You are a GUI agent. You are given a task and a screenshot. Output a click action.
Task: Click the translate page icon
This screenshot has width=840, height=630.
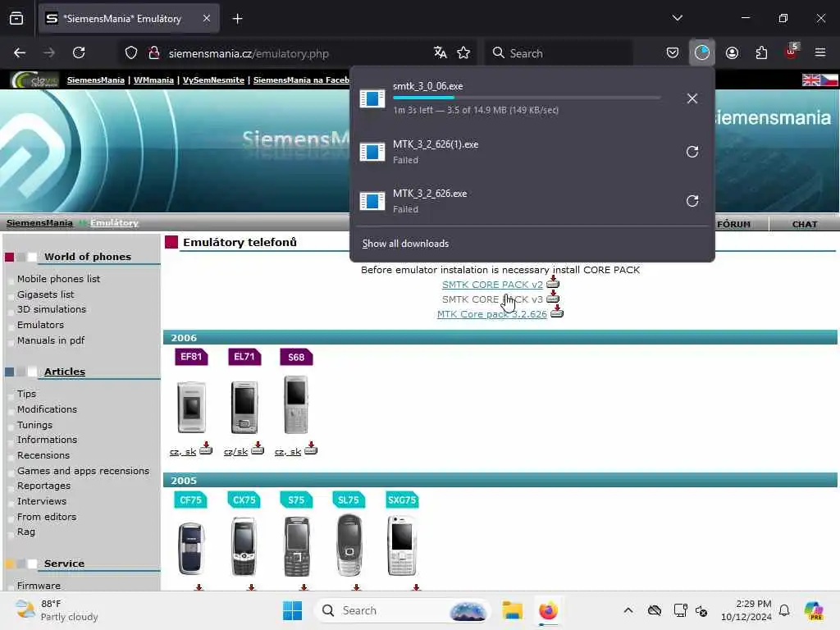440,52
